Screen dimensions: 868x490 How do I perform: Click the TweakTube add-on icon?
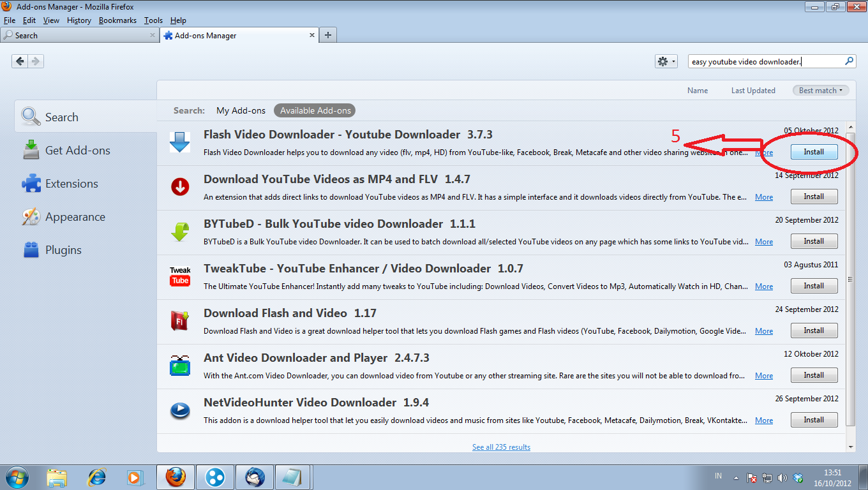tap(180, 276)
